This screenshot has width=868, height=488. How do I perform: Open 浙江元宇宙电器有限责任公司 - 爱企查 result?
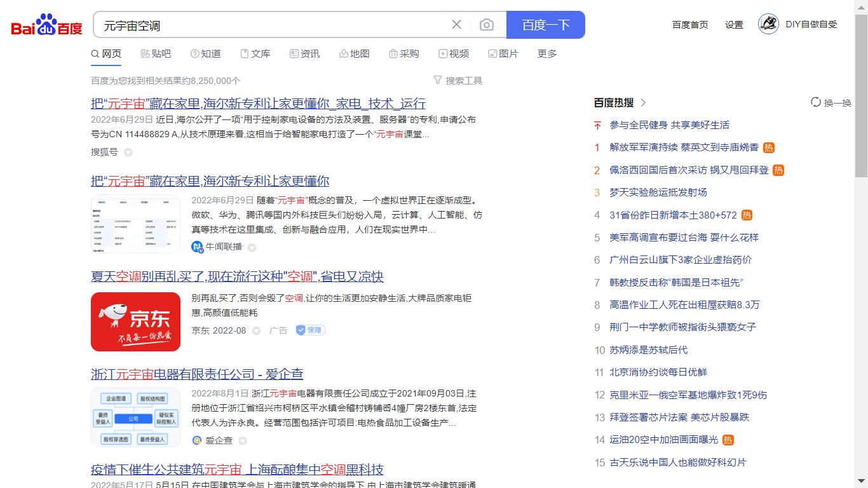point(197,374)
